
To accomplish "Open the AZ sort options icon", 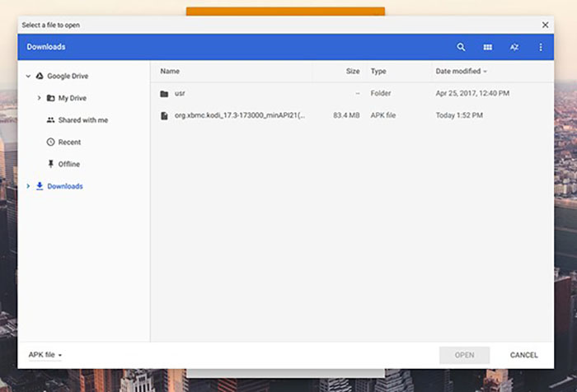I will tap(514, 47).
